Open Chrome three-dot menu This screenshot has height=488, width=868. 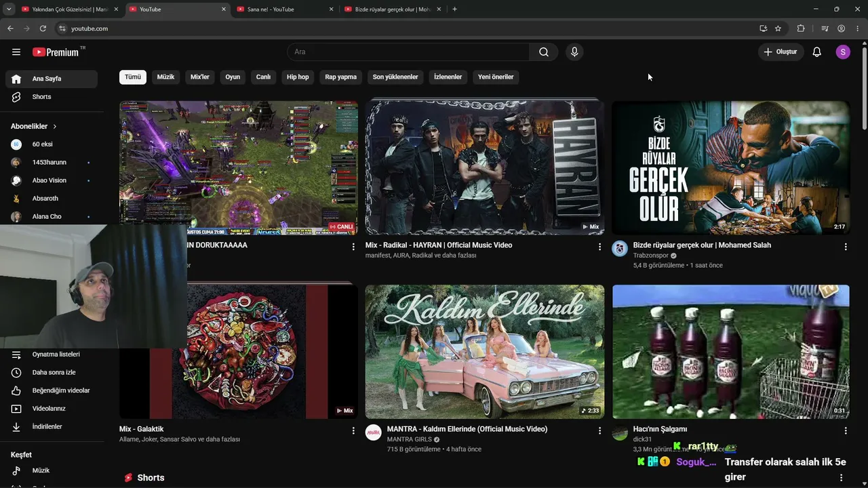[x=858, y=28]
